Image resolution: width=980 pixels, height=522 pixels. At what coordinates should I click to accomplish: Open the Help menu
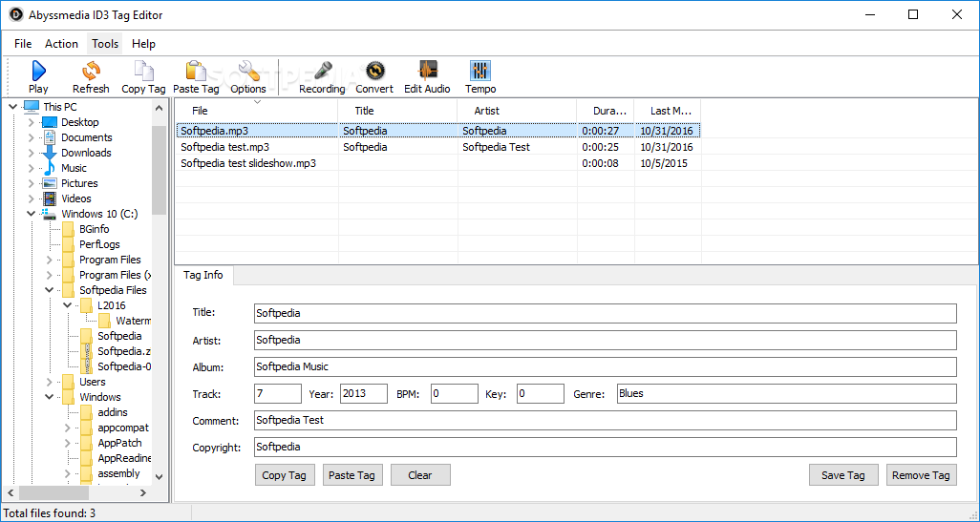click(143, 44)
